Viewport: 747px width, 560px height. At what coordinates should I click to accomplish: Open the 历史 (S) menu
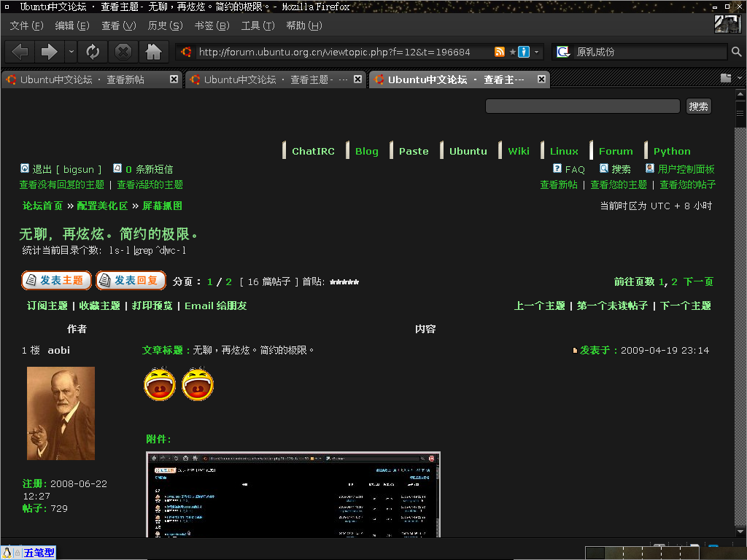point(165,26)
